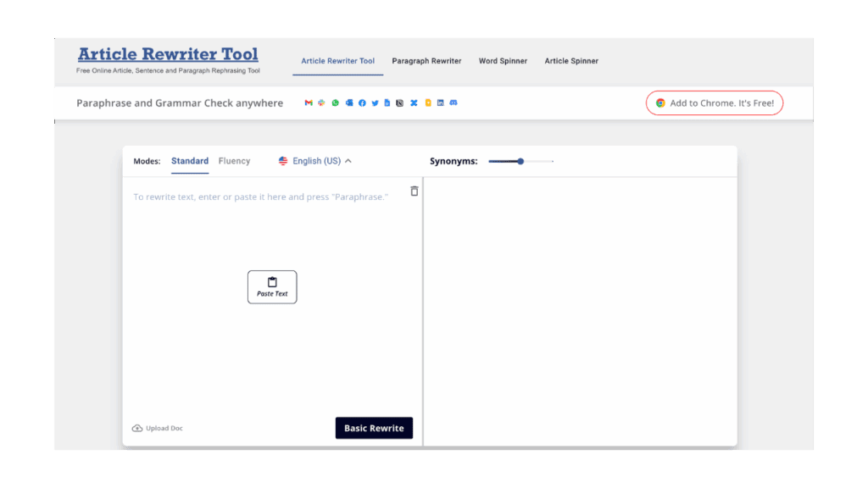
Task: Click the Basic Rewrite button
Action: click(374, 428)
